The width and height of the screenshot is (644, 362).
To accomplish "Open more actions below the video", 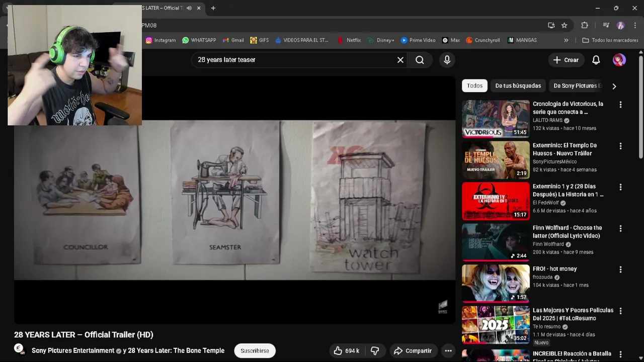I will 448,350.
